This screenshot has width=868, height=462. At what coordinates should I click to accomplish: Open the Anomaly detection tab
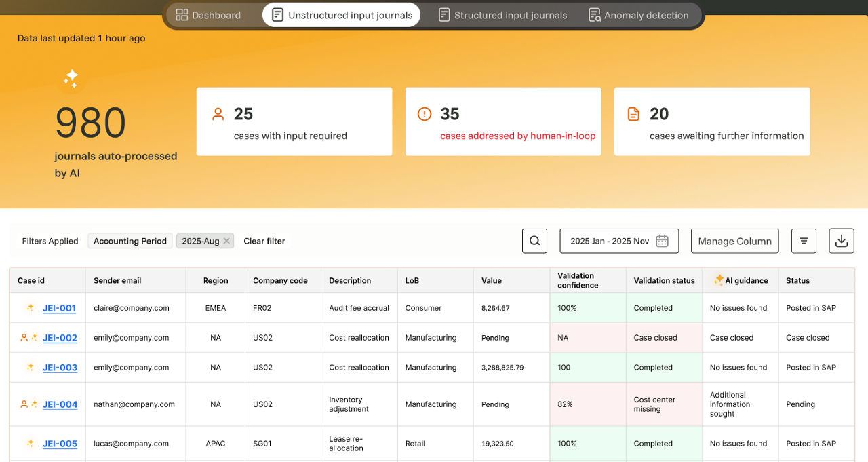pos(637,15)
